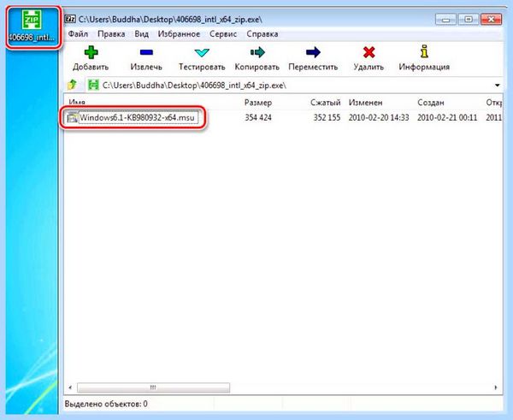Click the Информация (Info) yellow icon

coord(424,52)
